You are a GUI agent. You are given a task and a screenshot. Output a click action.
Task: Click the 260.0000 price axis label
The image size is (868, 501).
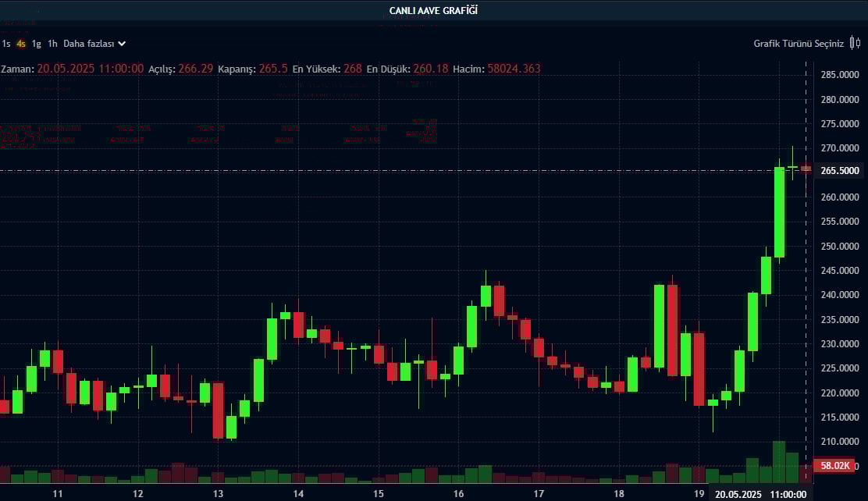click(840, 197)
